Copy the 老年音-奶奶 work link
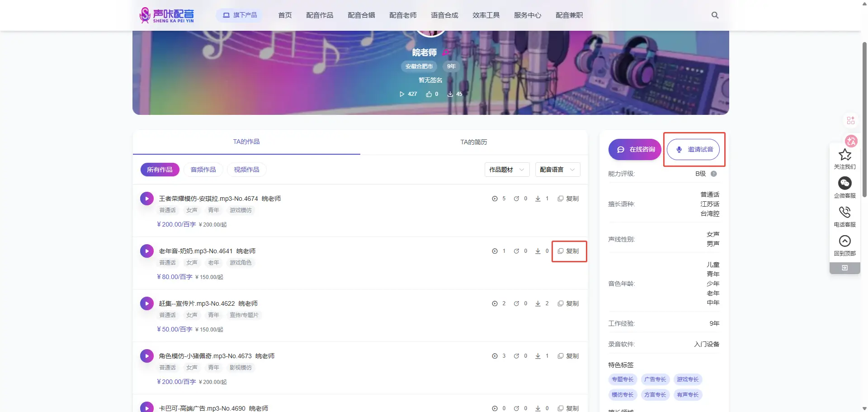The width and height of the screenshot is (868, 412). tap(568, 251)
